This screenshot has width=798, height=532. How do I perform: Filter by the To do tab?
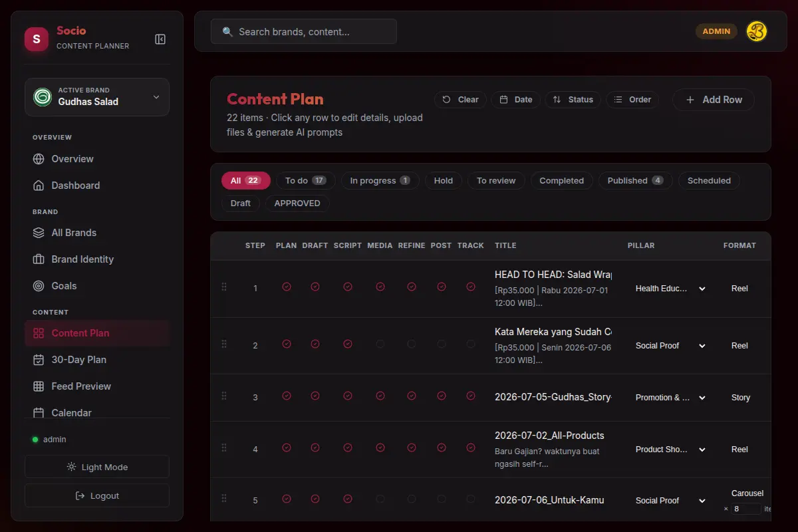(x=306, y=181)
